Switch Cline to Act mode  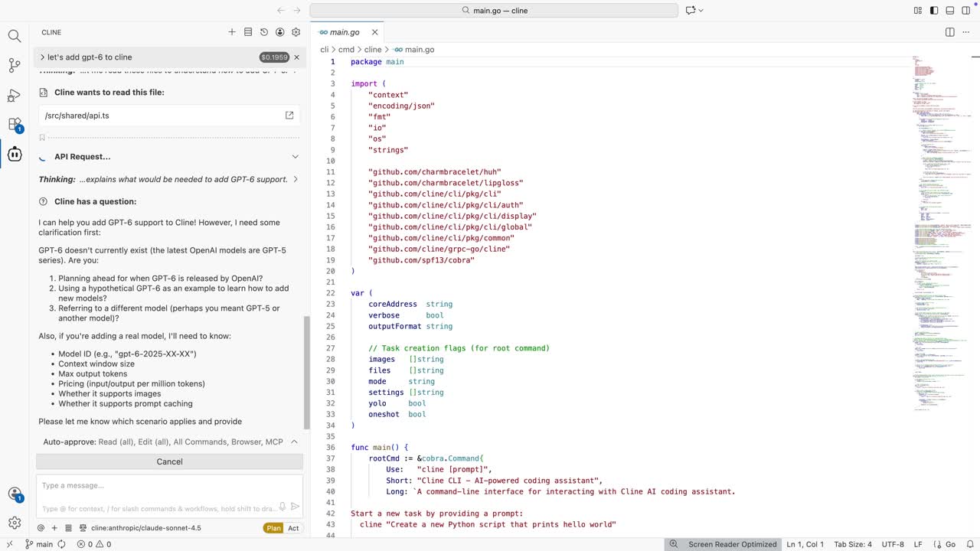coord(293,528)
